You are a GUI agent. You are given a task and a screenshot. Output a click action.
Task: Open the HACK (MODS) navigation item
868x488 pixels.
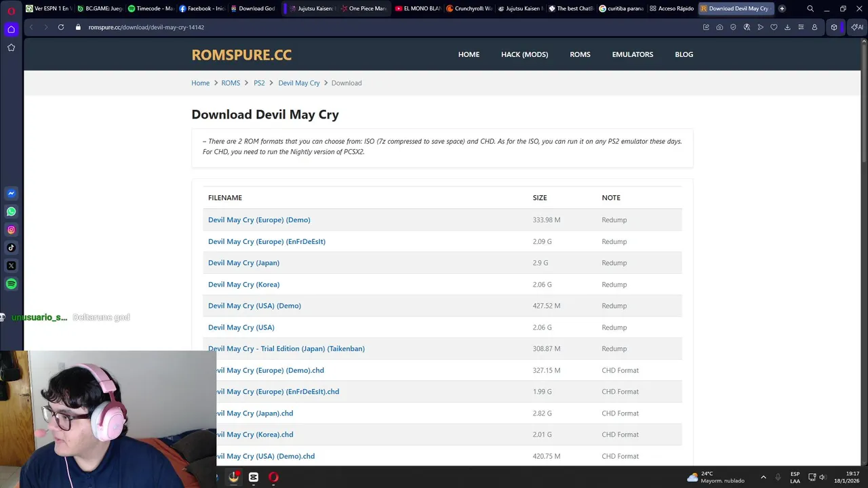point(524,54)
